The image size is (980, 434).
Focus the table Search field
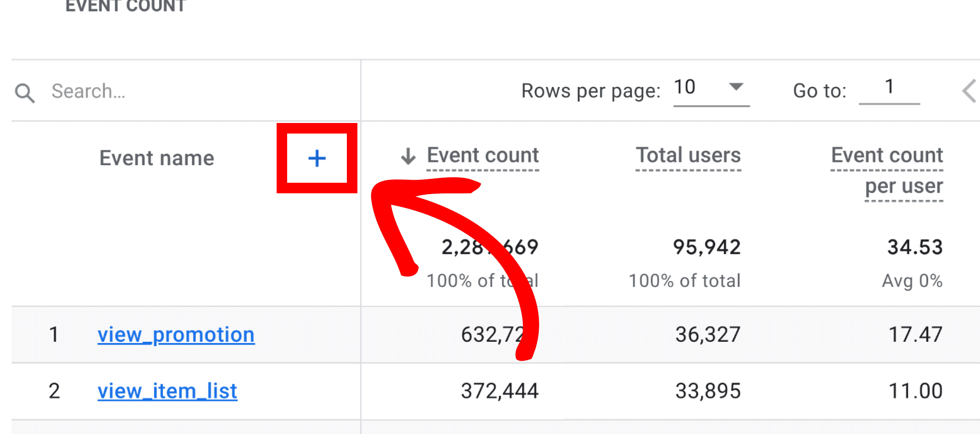pos(176,91)
